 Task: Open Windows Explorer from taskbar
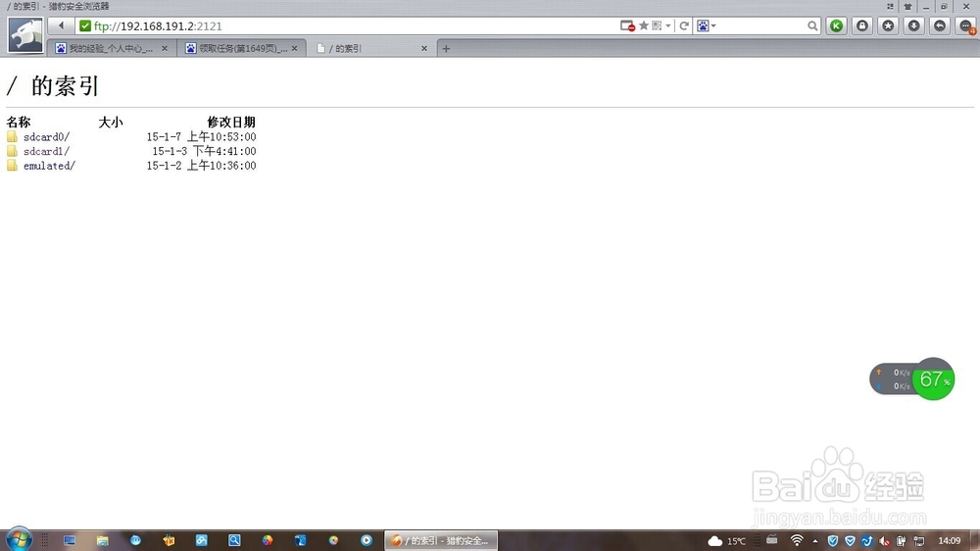point(103,540)
